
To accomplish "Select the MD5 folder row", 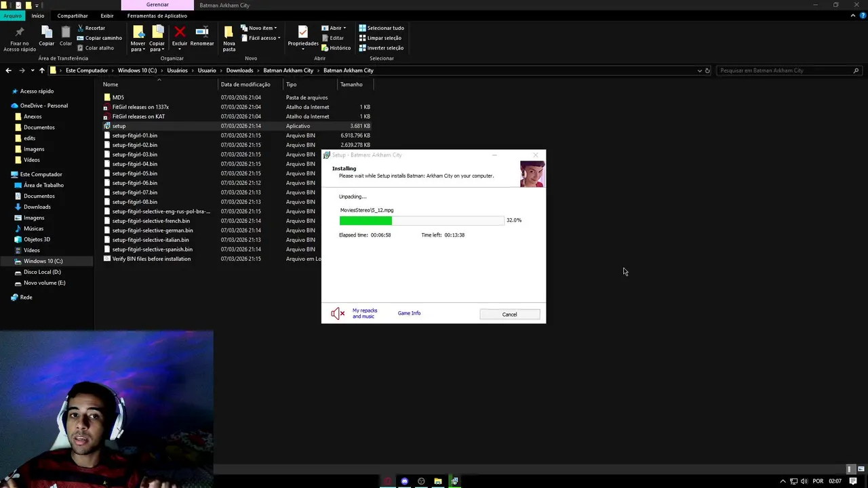I will (237, 98).
